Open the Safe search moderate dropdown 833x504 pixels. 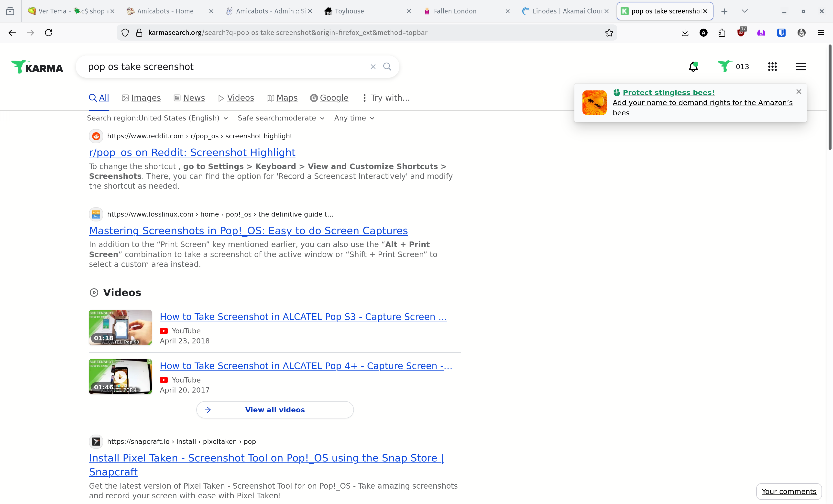pyautogui.click(x=281, y=118)
